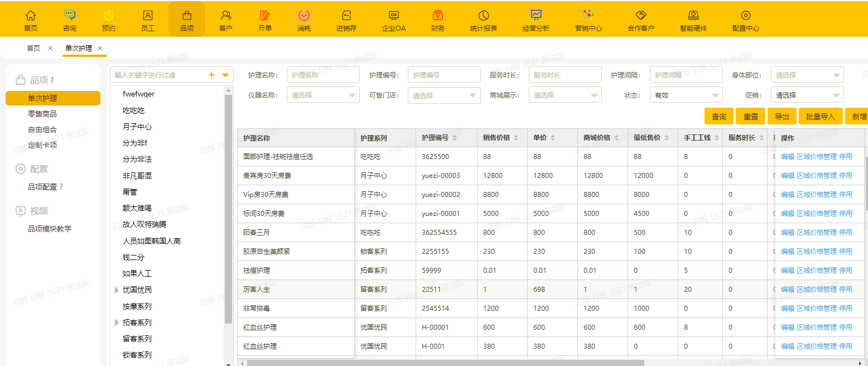Expand the 拓客系列 tree node
Image resolution: width=868 pixels, height=366 pixels.
click(117, 322)
